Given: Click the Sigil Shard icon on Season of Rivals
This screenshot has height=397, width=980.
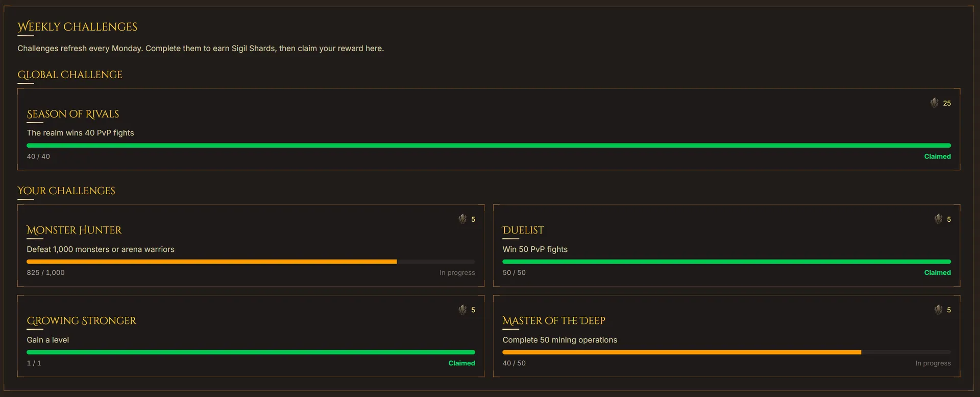Looking at the screenshot, I should click(x=934, y=103).
